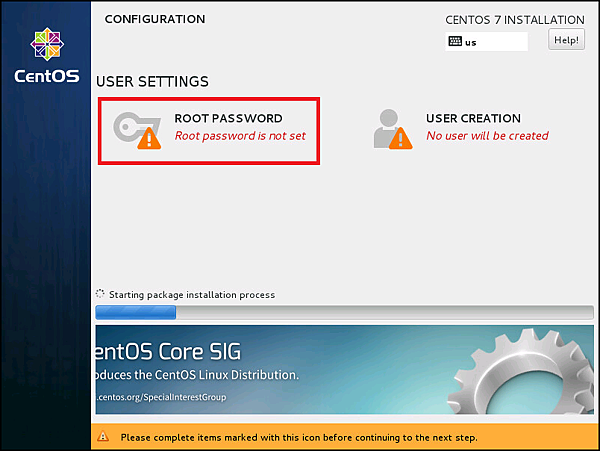600x451 pixels.
Task: Click the 'us' keyboard layout field
Action: (x=487, y=42)
